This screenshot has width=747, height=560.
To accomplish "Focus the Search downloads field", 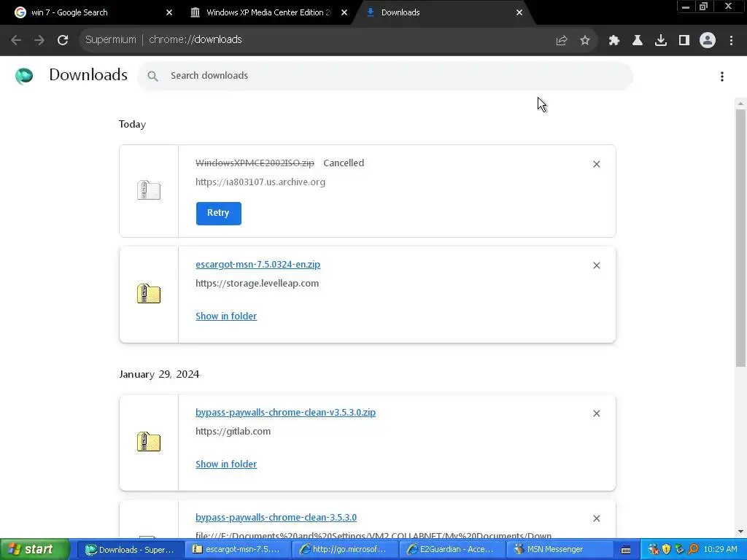I will (x=385, y=76).
